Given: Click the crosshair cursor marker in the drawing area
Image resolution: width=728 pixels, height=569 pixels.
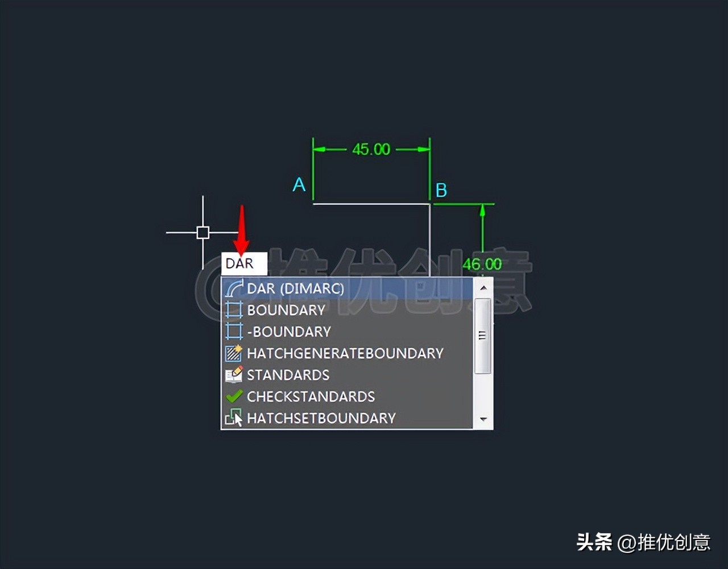Looking at the screenshot, I should (203, 232).
